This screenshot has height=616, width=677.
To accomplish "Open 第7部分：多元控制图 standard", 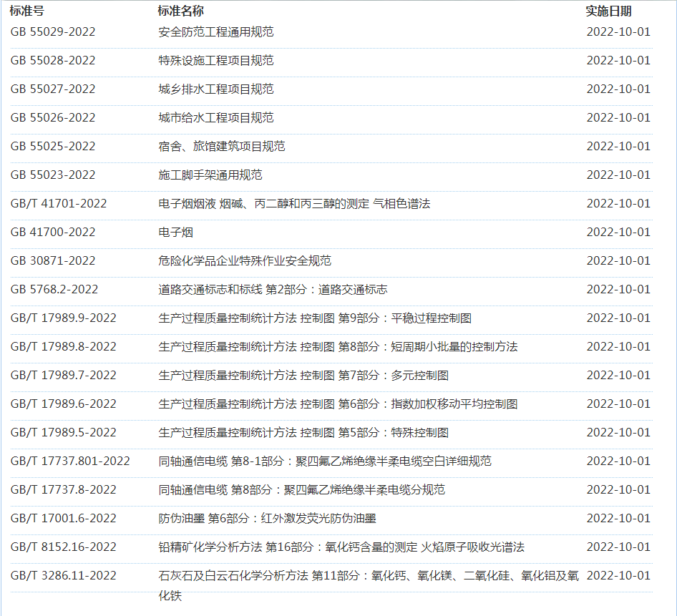I will tap(303, 375).
